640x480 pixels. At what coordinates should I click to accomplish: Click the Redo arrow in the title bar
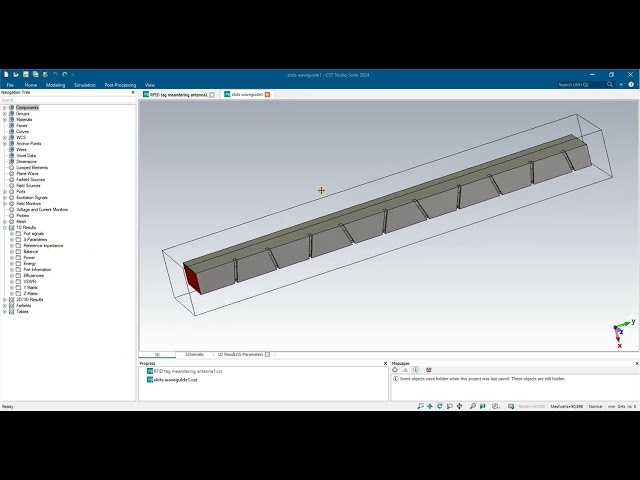tap(64, 74)
